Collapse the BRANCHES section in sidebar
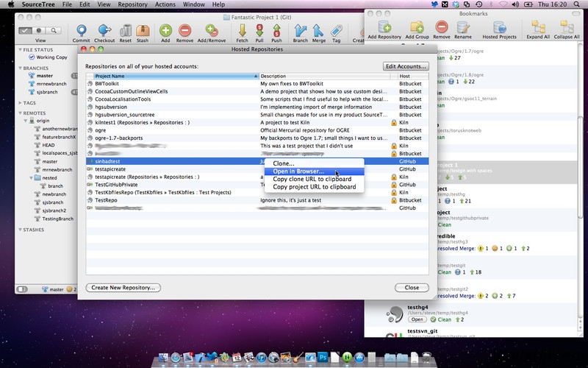 click(x=19, y=66)
